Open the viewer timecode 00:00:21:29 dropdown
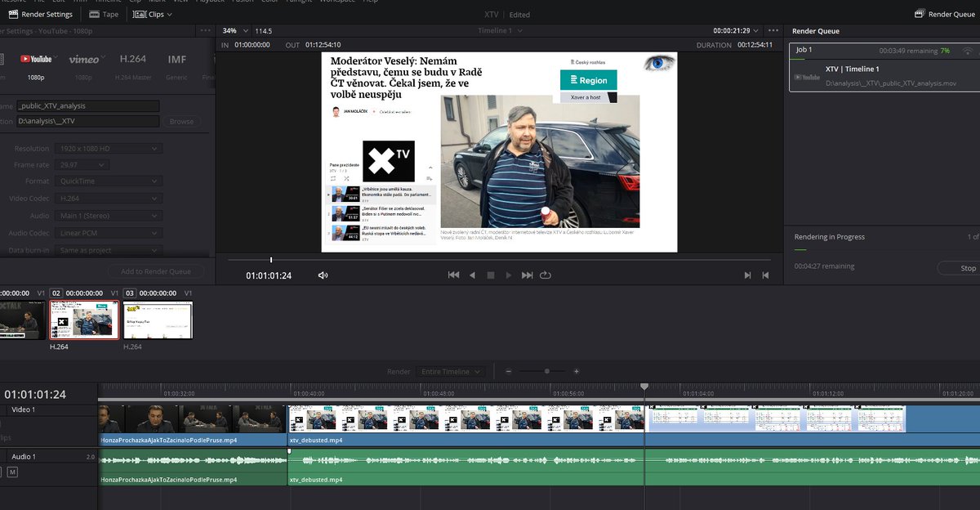The height and width of the screenshot is (510, 980). [x=736, y=30]
